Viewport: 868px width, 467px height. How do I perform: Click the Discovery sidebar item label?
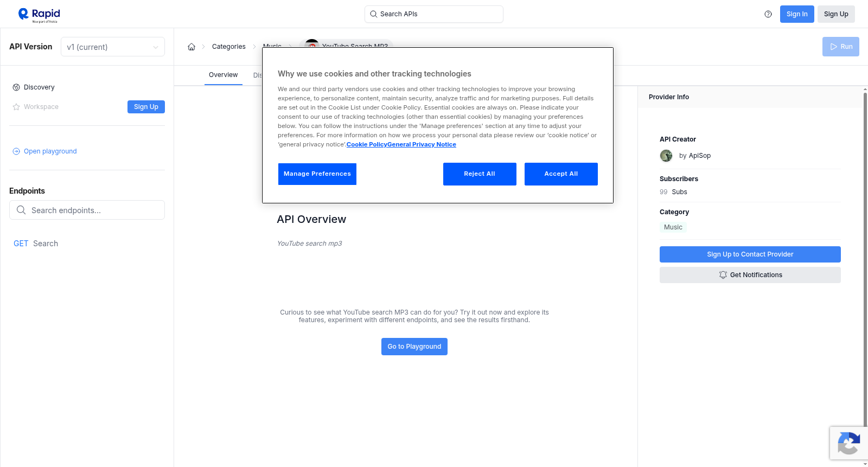coord(39,87)
